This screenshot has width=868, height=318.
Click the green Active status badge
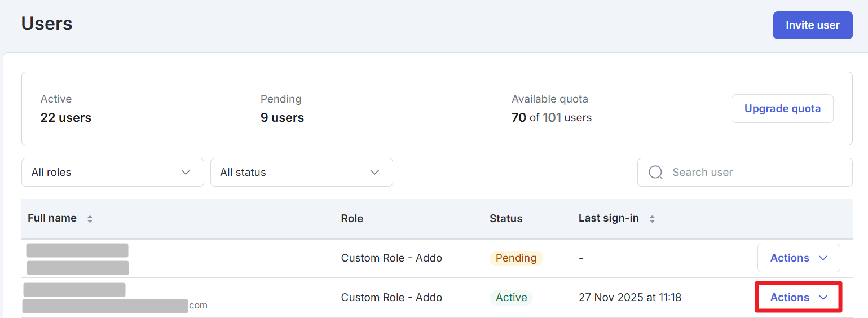pyautogui.click(x=511, y=298)
